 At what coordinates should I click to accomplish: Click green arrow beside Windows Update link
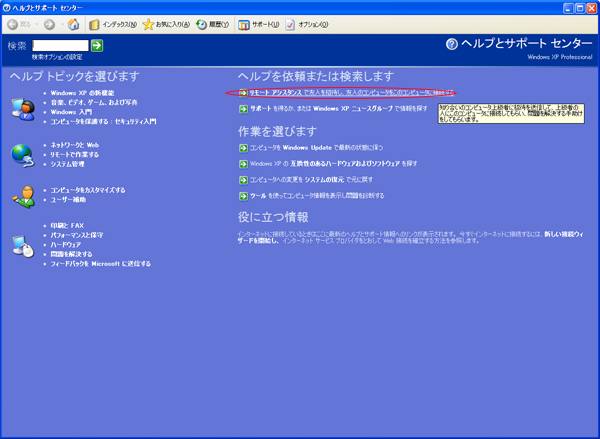243,148
